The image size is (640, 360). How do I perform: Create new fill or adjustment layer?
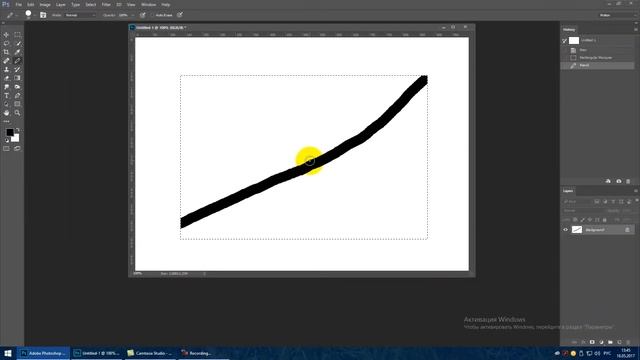coord(601,342)
